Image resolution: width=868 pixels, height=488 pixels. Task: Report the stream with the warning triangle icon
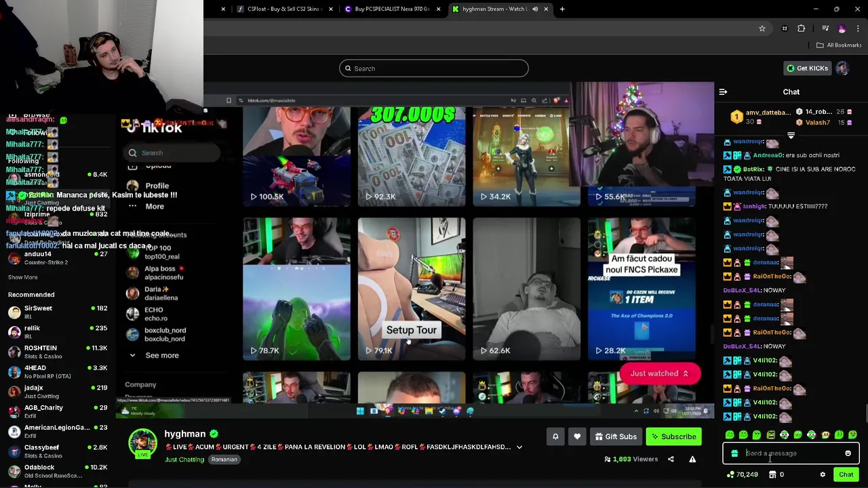click(692, 459)
